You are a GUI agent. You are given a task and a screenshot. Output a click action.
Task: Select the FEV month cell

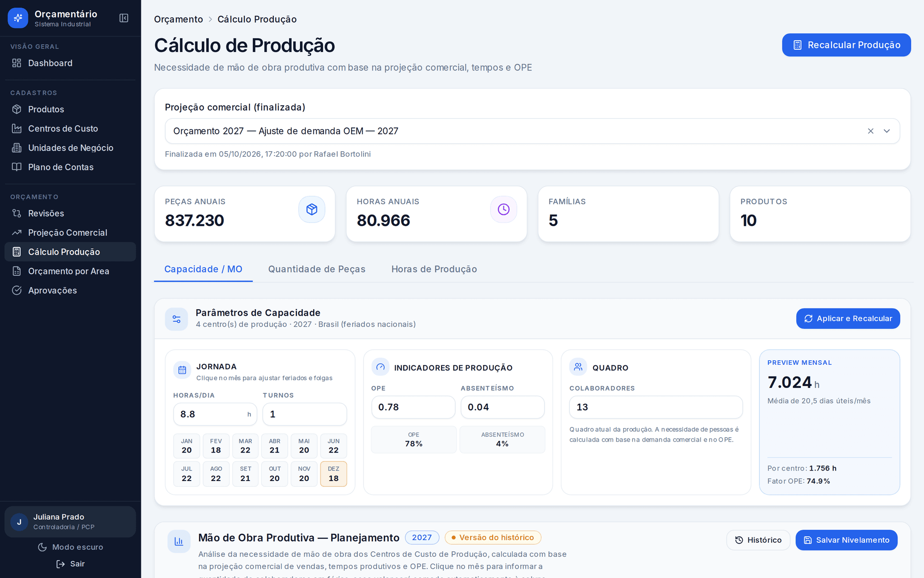click(216, 446)
